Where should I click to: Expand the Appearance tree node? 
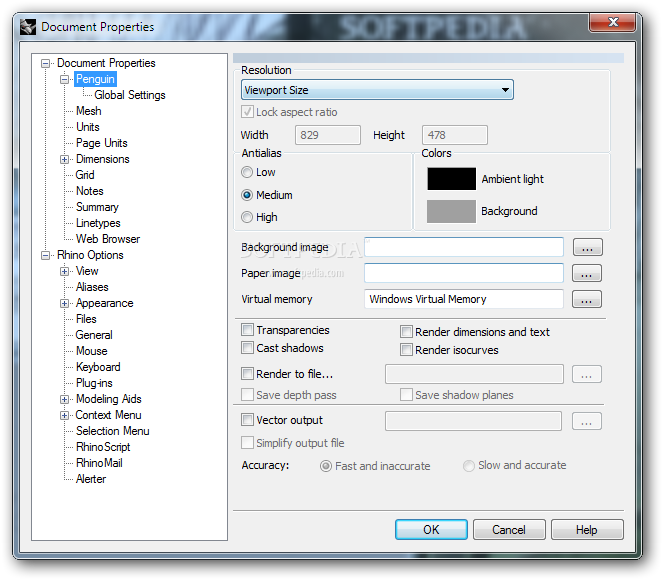point(64,304)
